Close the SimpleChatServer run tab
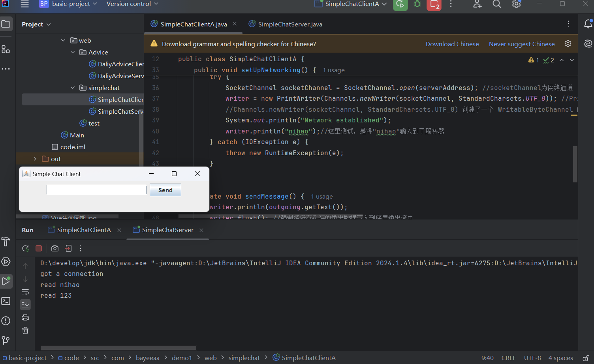 201,230
